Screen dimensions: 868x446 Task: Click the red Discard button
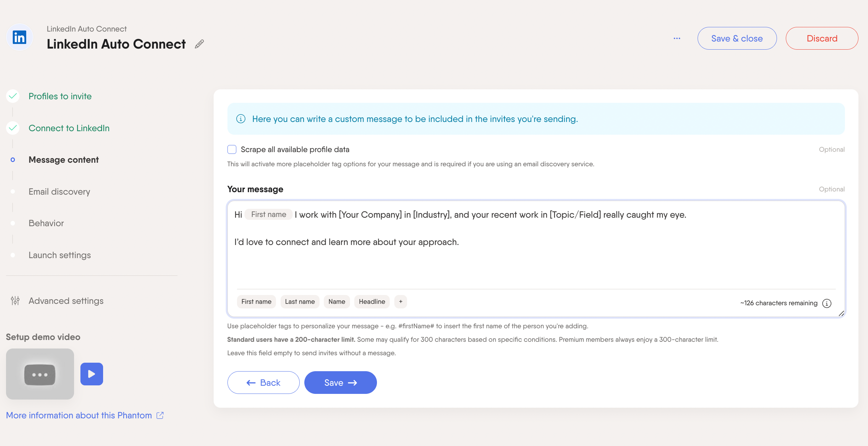click(x=822, y=38)
